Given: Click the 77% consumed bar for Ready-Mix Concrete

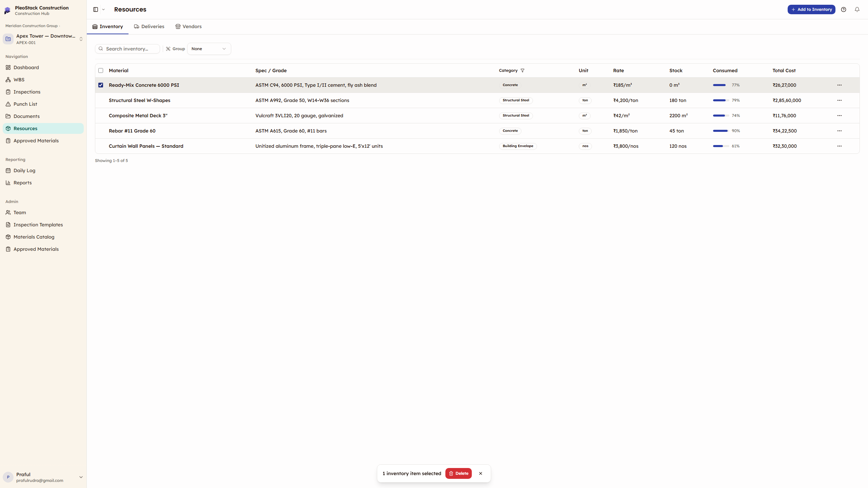Looking at the screenshot, I should coord(721,85).
